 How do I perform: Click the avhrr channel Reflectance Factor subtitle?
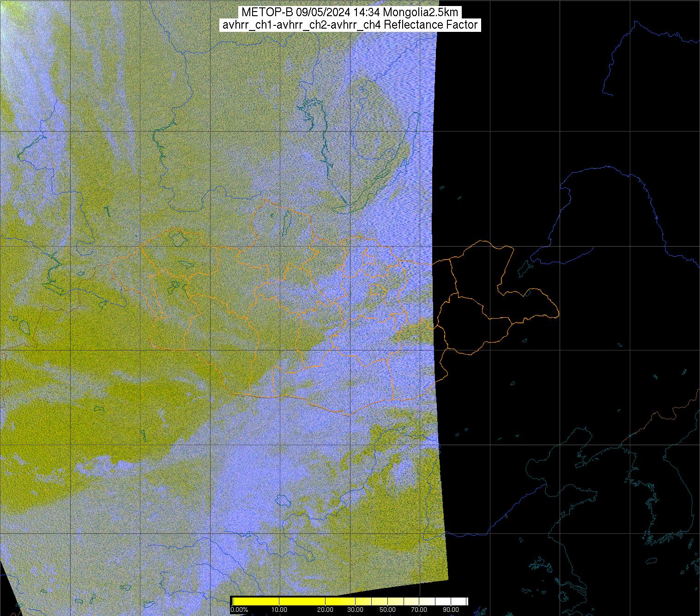350,25
